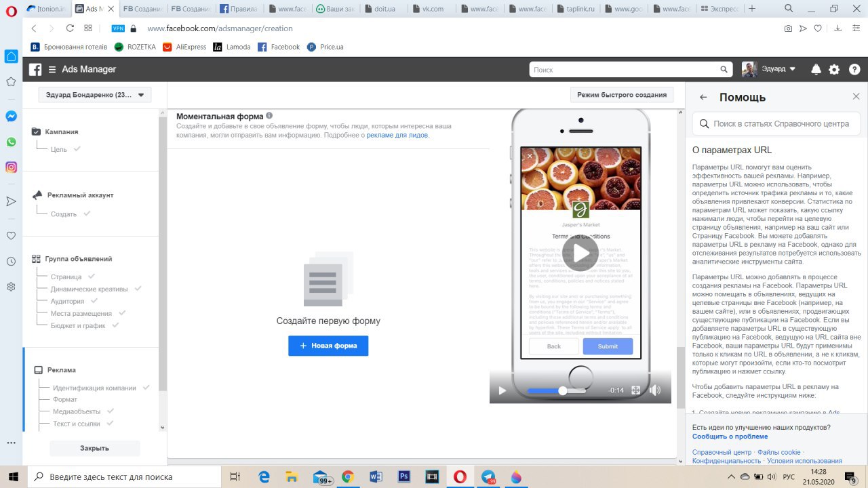Click the video progress slider handle

point(562,390)
